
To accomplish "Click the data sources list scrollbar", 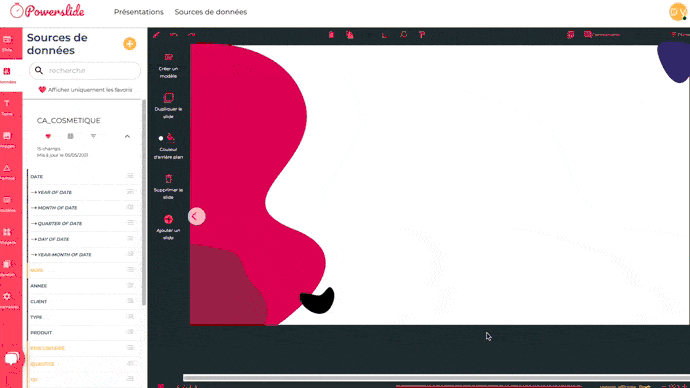I will tap(143, 202).
